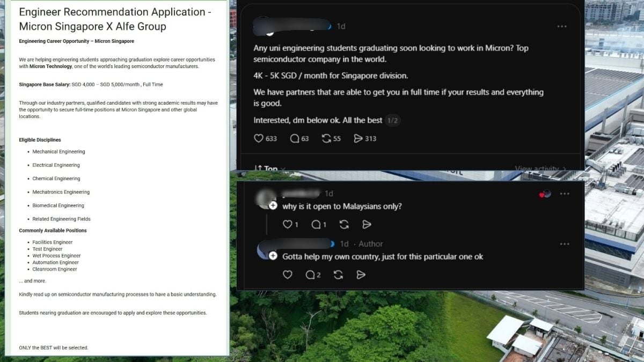Image resolution: width=644 pixels, height=362 pixels.
Task: Open the Top sort dropdown under the post
Action: pyautogui.click(x=270, y=168)
